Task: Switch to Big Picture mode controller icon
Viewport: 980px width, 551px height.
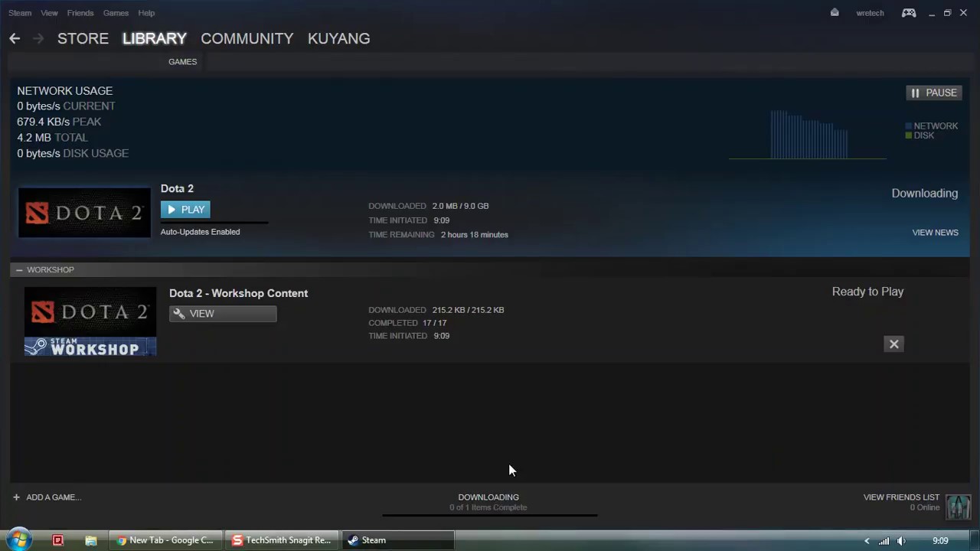Action: [909, 13]
